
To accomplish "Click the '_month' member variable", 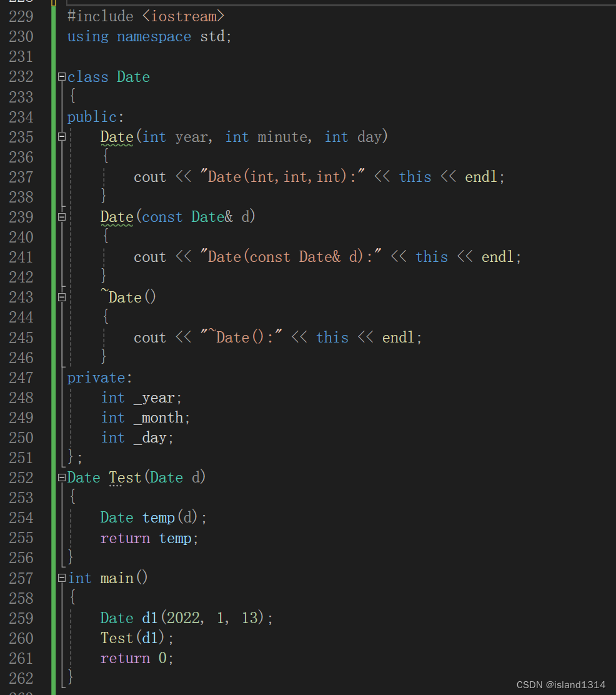I will tap(159, 418).
